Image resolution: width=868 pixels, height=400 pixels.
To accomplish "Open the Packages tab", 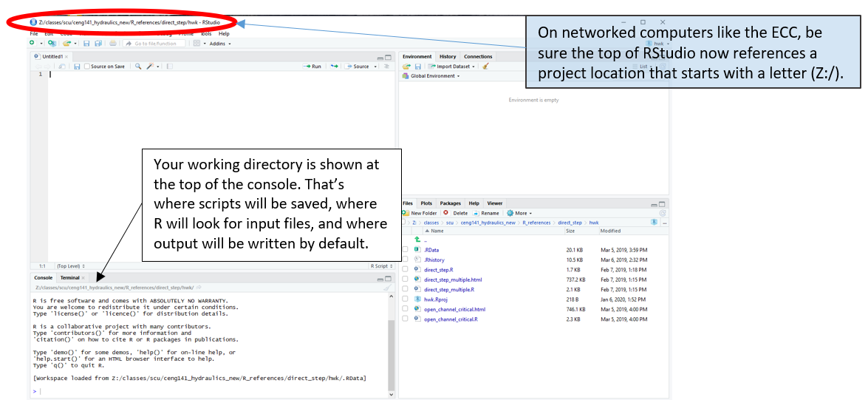I will pos(450,203).
